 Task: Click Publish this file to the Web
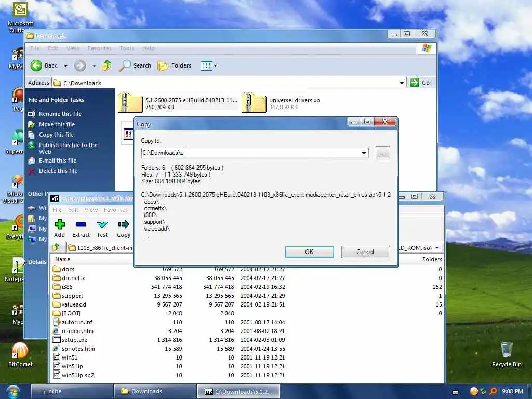coord(68,148)
